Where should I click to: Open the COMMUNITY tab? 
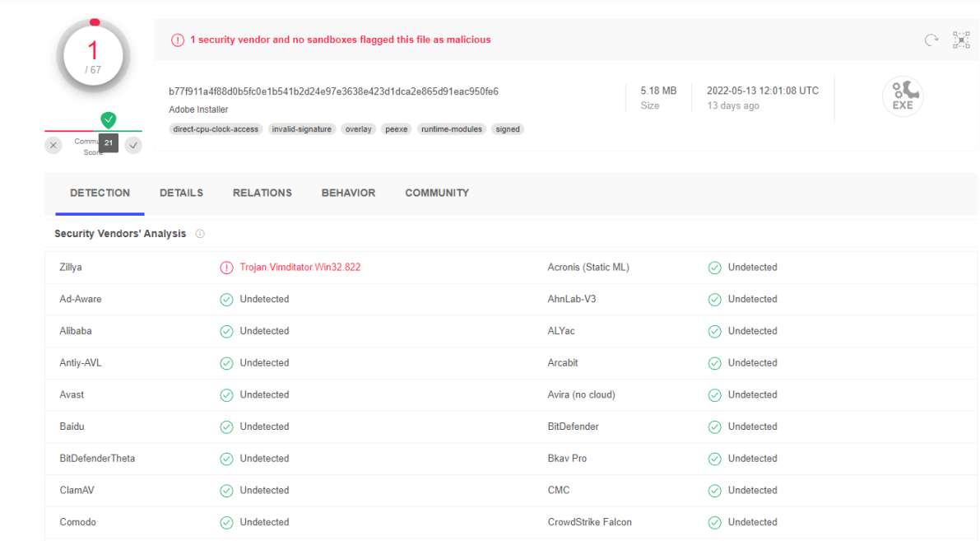(437, 194)
